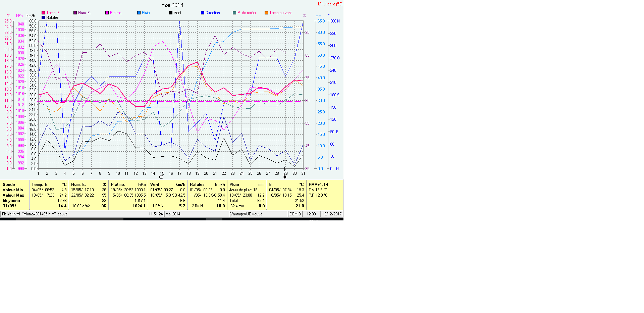Click the 'mai 2014' chart title
644x313 pixels.
pos(172,5)
